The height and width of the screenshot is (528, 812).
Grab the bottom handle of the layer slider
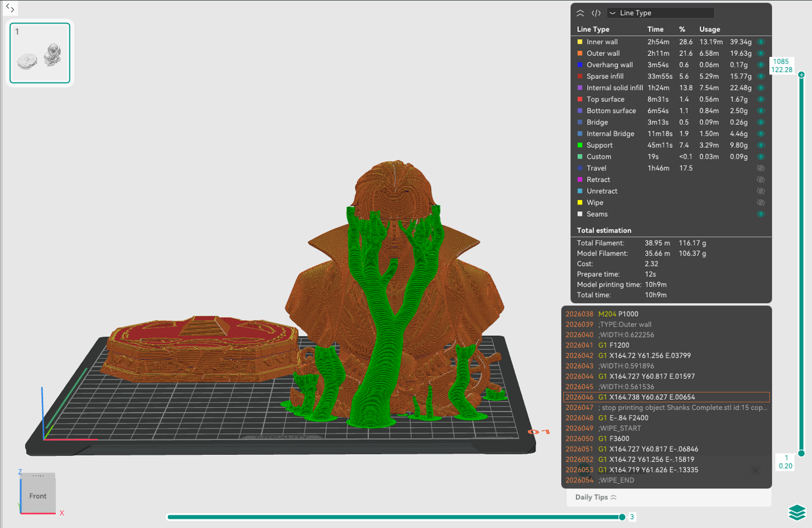801,453
